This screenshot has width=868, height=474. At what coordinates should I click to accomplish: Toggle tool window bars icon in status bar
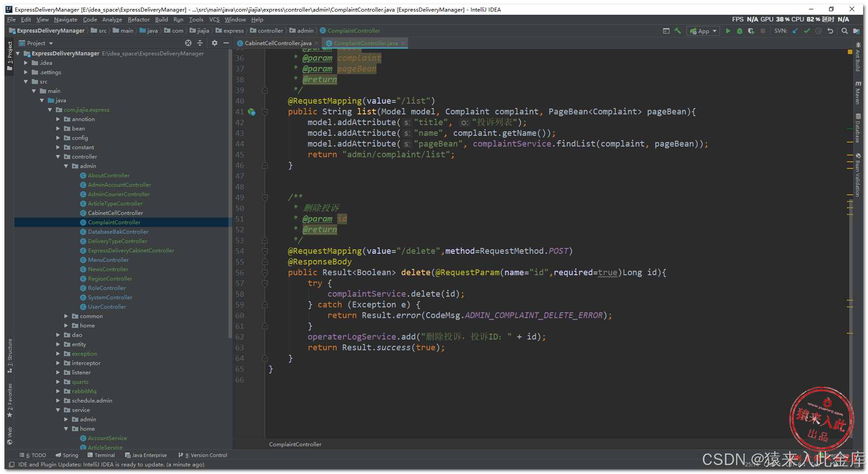(x=12, y=465)
